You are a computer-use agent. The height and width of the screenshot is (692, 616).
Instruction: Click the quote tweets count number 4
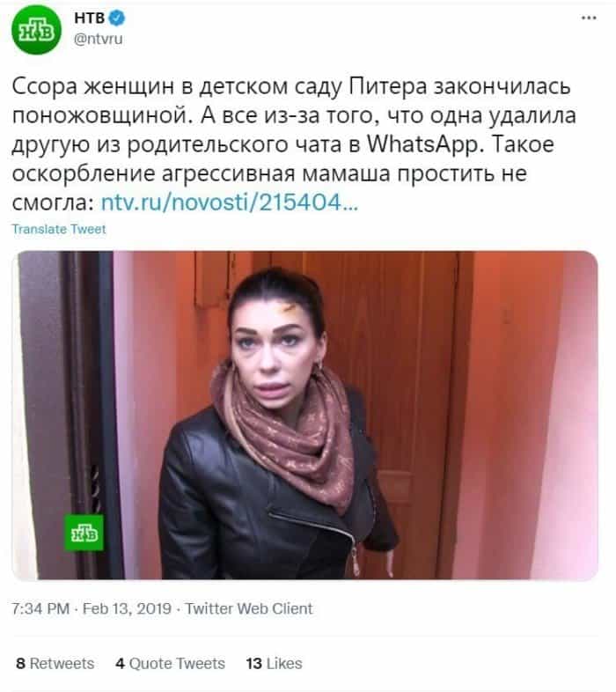120,663
